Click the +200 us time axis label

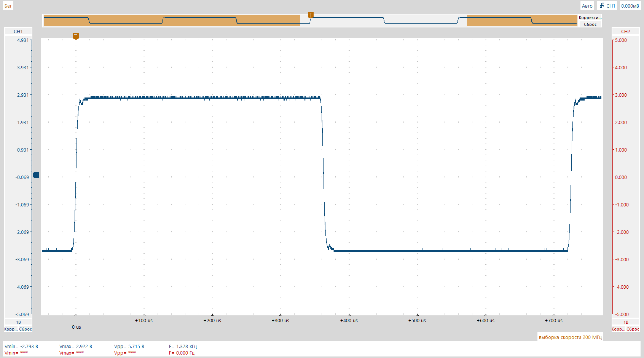click(x=212, y=320)
